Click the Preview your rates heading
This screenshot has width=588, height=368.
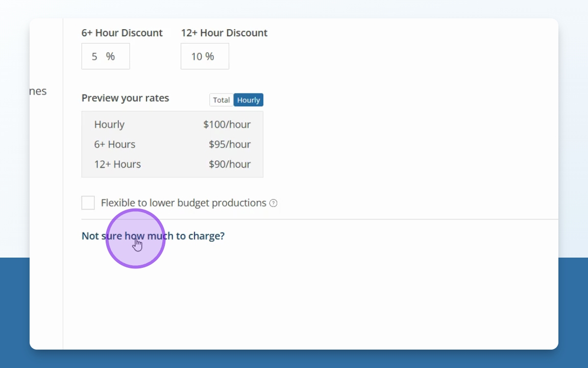tap(125, 98)
